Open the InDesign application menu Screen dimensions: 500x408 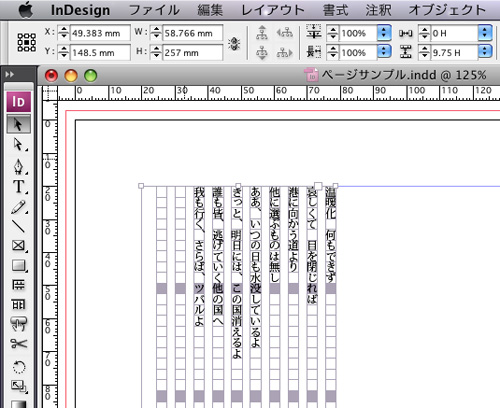[x=80, y=10]
